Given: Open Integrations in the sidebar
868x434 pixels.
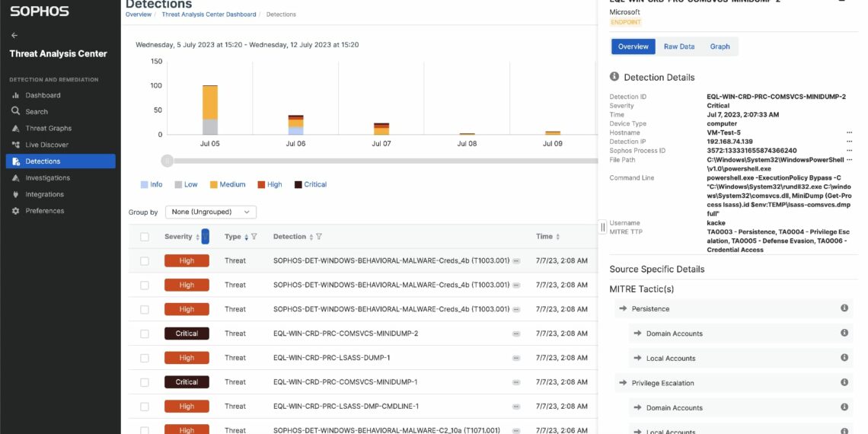Looking at the screenshot, I should point(44,194).
